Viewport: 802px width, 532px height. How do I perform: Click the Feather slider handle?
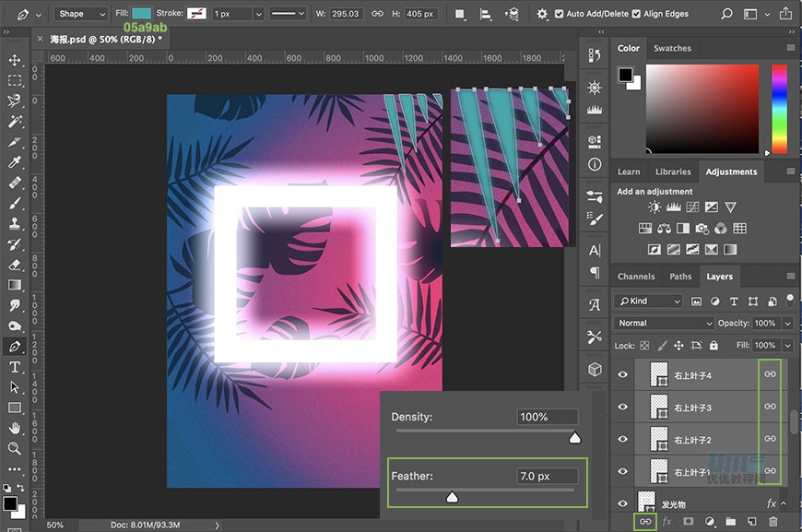point(452,497)
